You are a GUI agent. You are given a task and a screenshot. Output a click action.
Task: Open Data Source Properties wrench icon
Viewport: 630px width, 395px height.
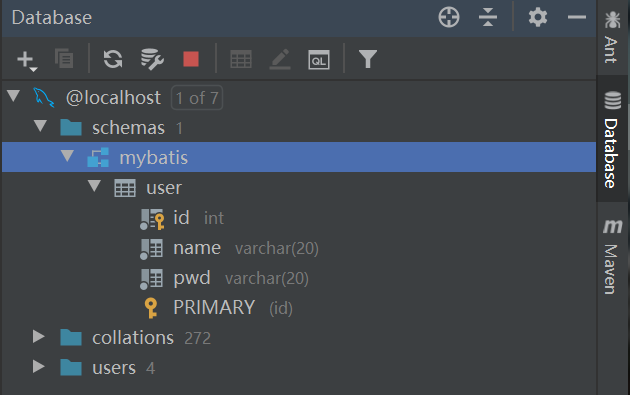pyautogui.click(x=152, y=59)
